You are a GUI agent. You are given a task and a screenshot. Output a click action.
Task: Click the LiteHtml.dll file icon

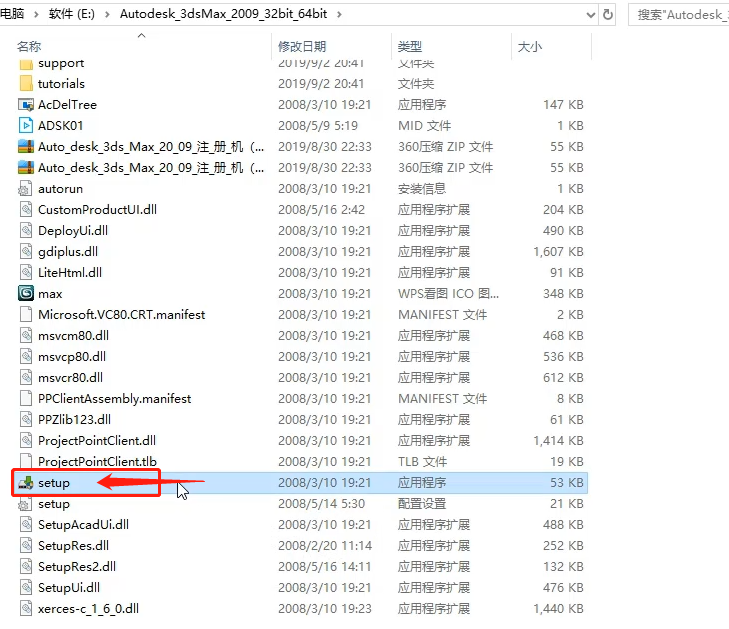click(26, 272)
